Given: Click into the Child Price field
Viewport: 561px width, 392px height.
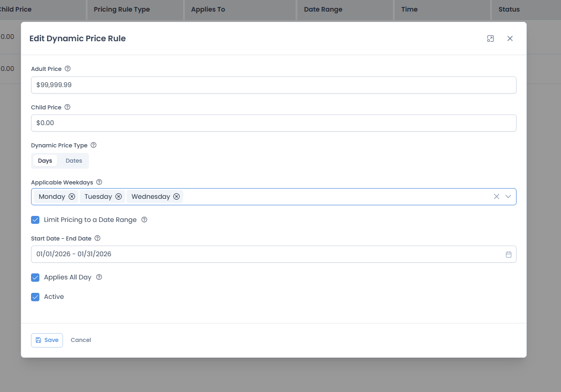Looking at the screenshot, I should point(273,123).
